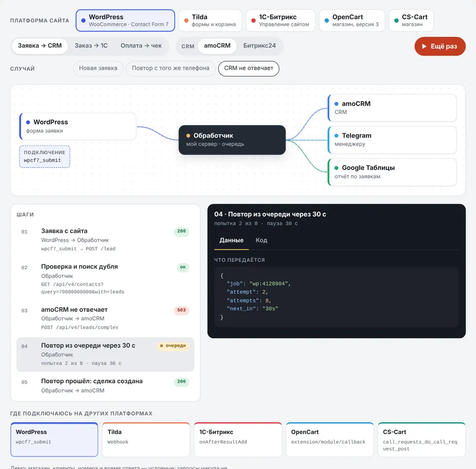
Task: Click the OK badge on step 02
Action: 183,267
